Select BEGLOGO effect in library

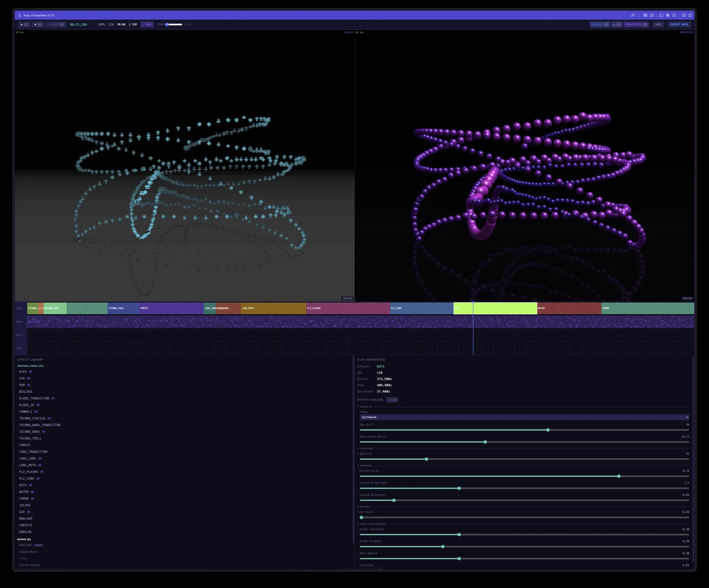coord(25,392)
